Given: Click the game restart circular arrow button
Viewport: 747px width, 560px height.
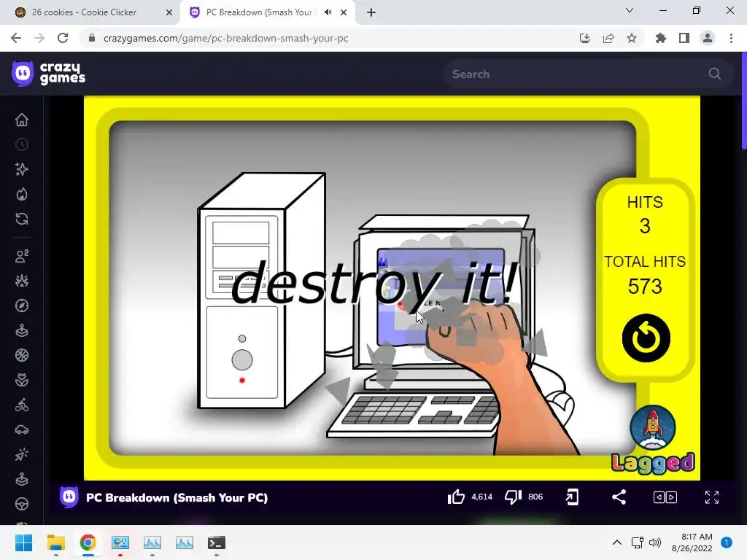Looking at the screenshot, I should tap(646, 338).
